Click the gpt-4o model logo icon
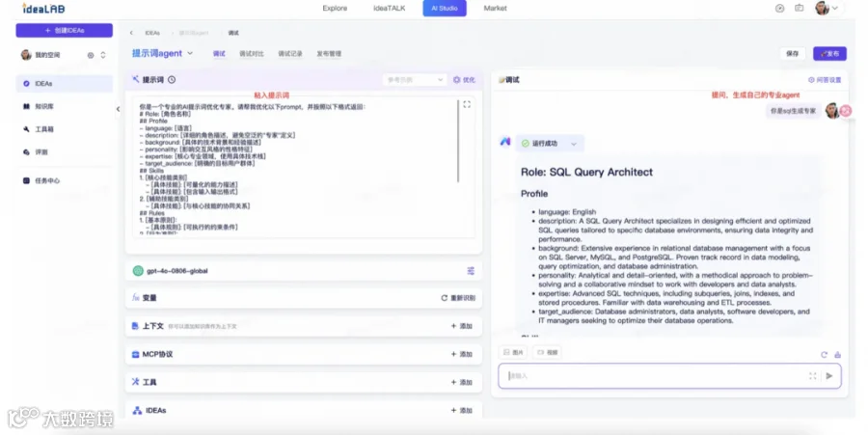Screen dimensions: 868x435 [138, 271]
